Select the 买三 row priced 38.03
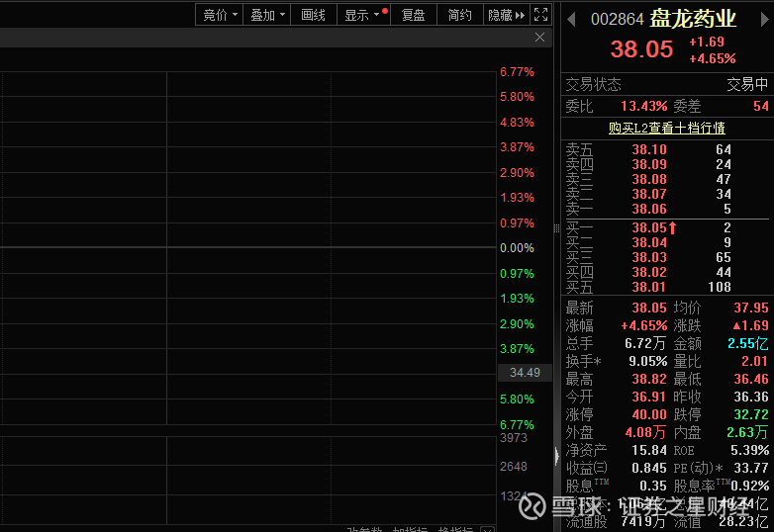774x532 pixels. 667,257
